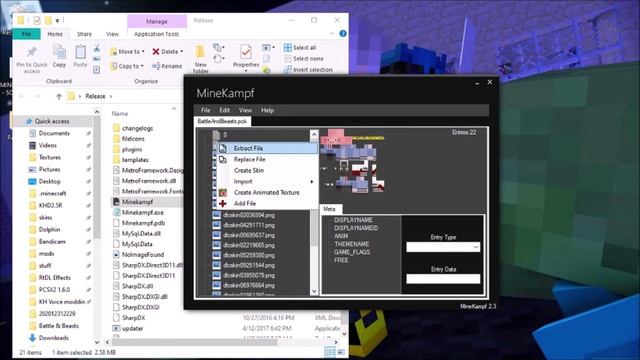
Task: Choose Create Animated Texture entry
Action: [267, 192]
